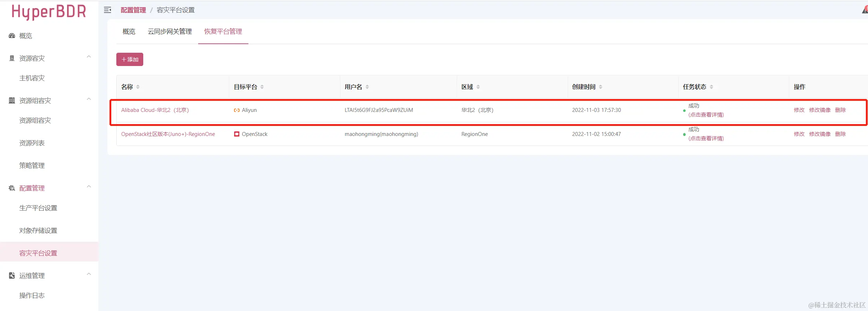Sort the table by 创建时间 column

601,87
